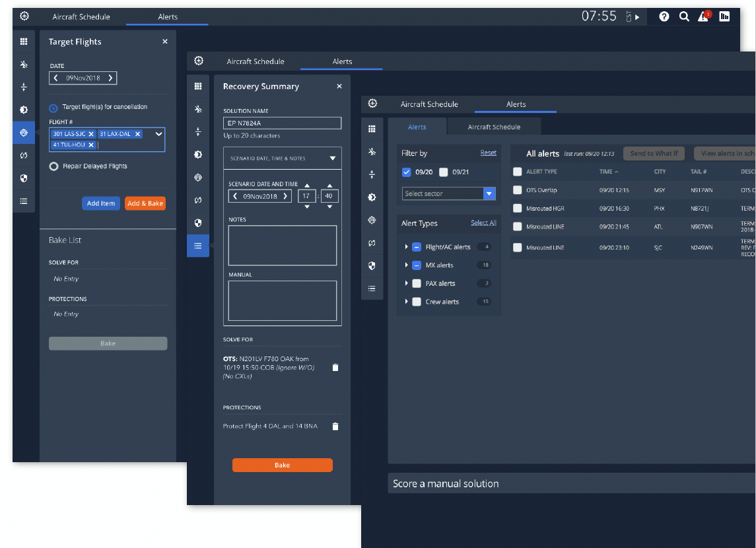Screen dimensions: 756x548
Task: Switch to inner Aircraft Schedule tab
Action: tap(494, 127)
